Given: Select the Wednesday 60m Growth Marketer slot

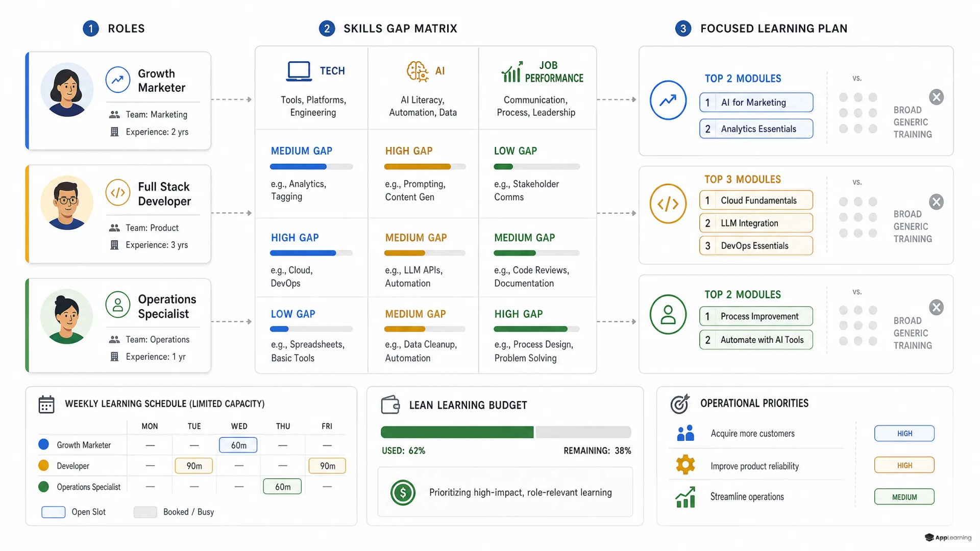Looking at the screenshot, I should [x=238, y=445].
